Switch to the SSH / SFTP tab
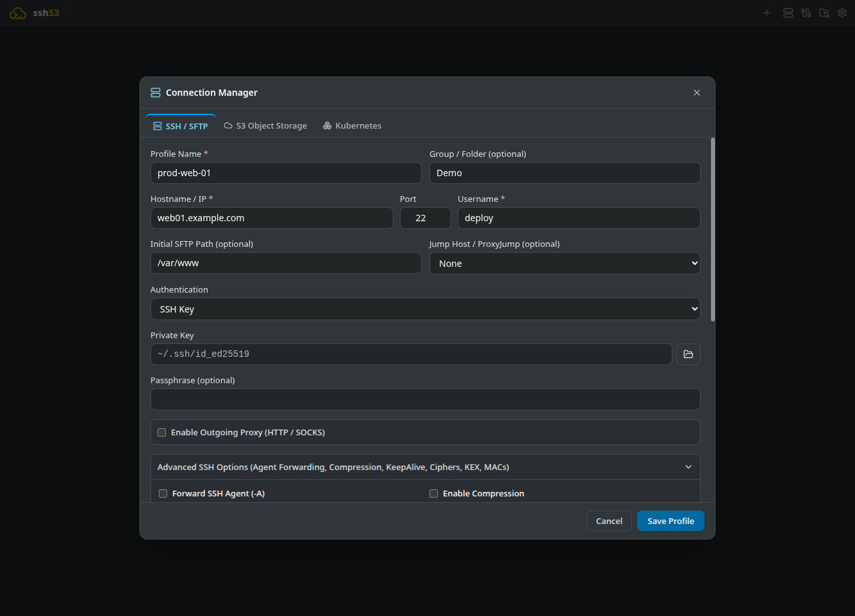The width and height of the screenshot is (855, 616). click(181, 126)
